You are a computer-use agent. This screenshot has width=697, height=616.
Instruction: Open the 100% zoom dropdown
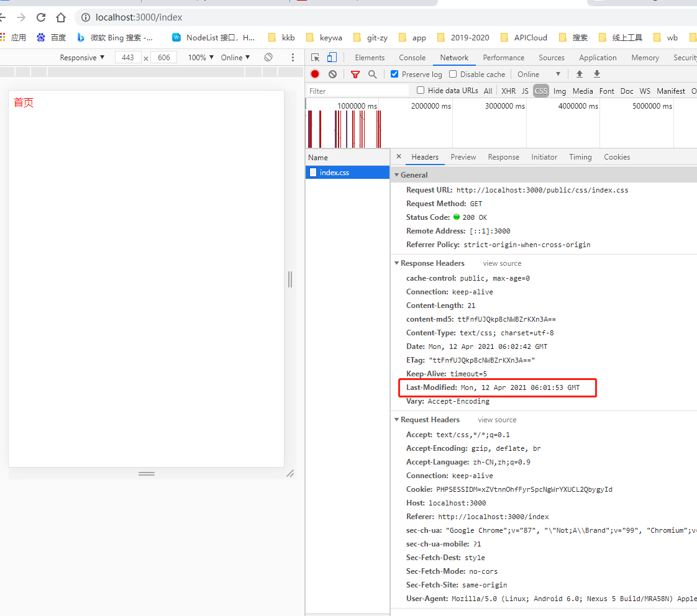point(201,58)
